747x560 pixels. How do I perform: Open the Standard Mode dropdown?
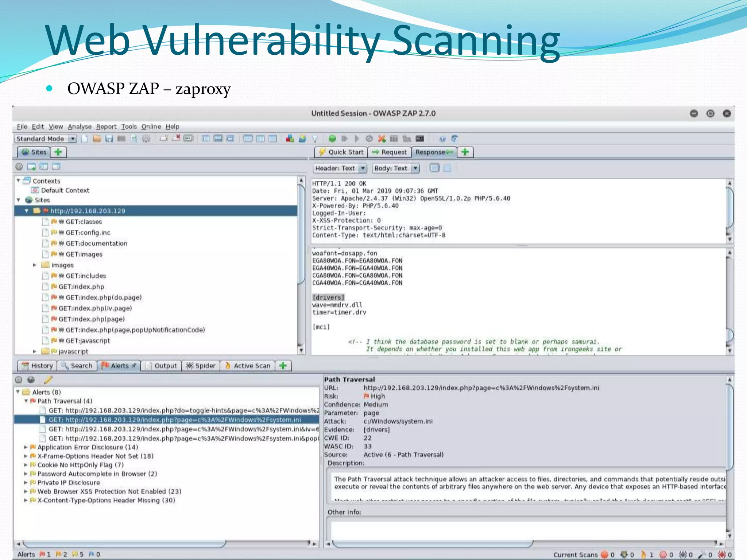point(73,139)
